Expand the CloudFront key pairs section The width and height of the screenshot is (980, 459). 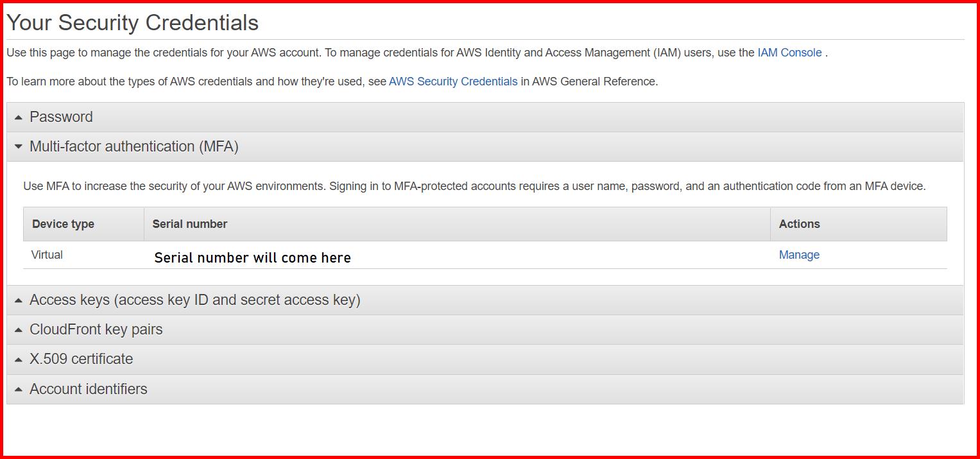click(x=96, y=329)
